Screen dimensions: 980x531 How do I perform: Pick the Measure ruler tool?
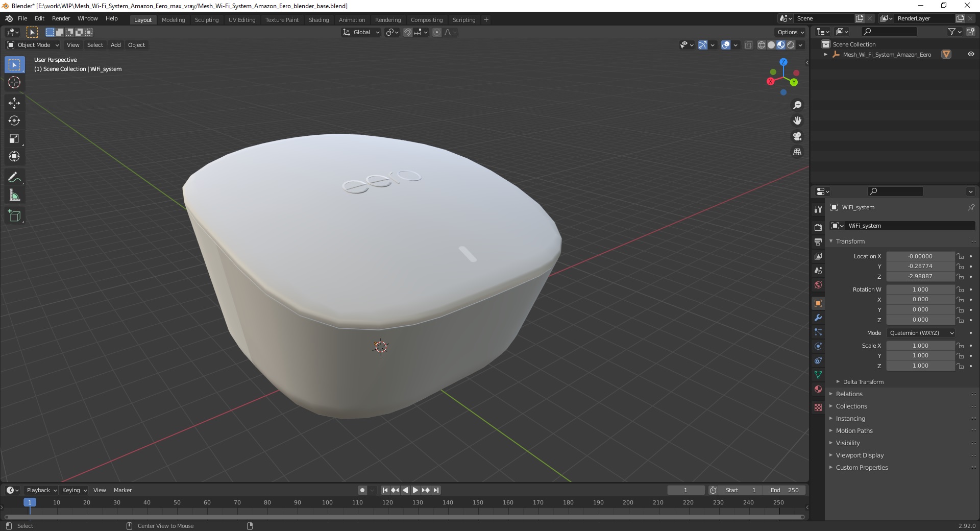click(x=14, y=196)
